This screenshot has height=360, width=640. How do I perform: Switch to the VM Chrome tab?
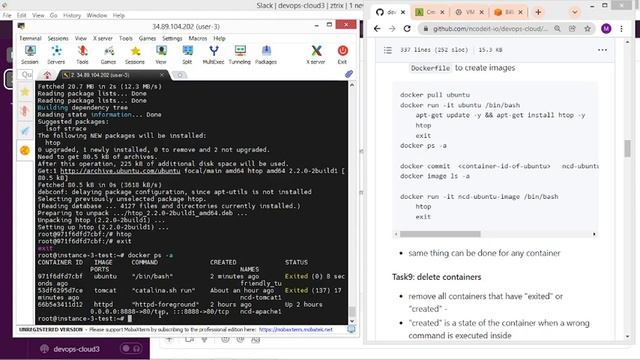469,12
